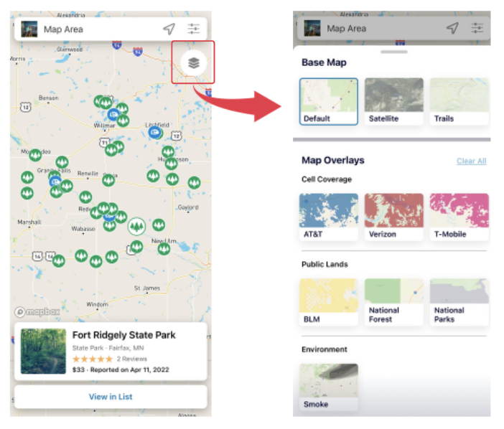Enable the National Parks overlay
The height and width of the screenshot is (429, 504).
[459, 302]
